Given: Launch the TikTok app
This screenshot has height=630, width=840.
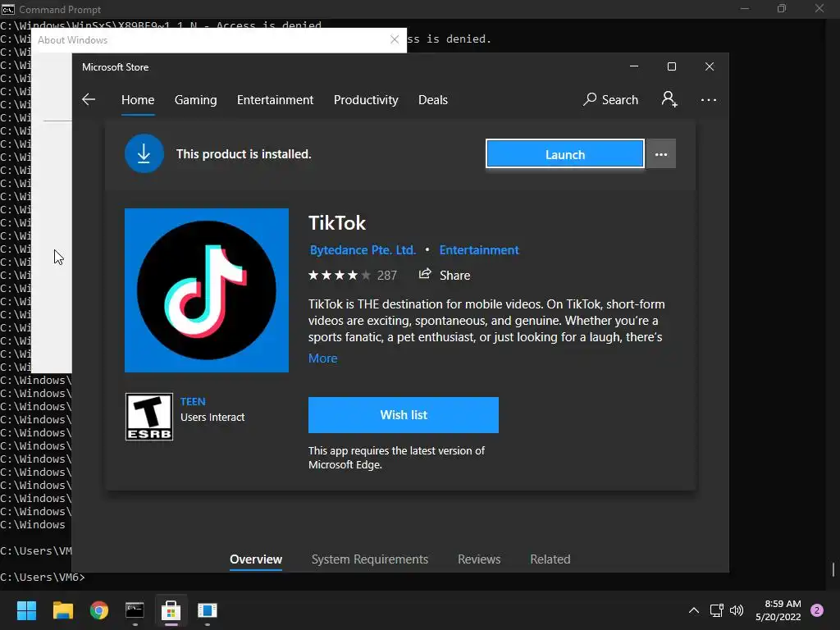Looking at the screenshot, I should (x=564, y=154).
